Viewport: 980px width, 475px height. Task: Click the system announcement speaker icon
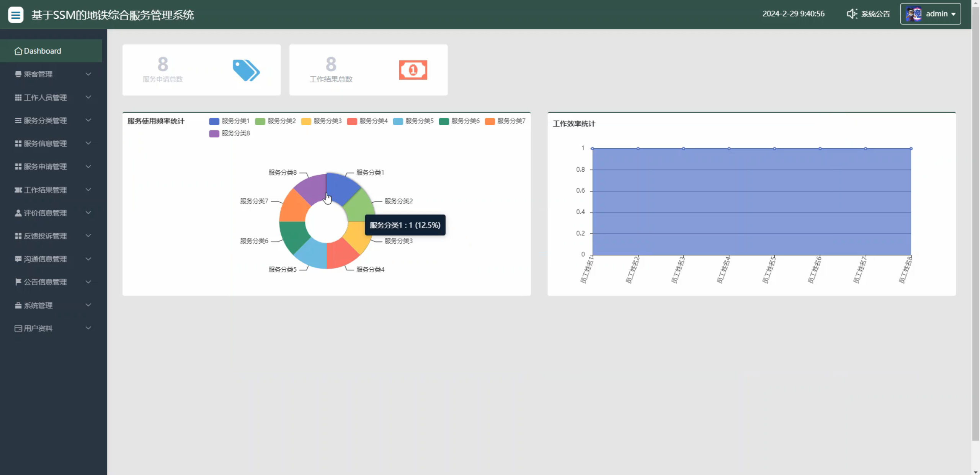click(851, 14)
